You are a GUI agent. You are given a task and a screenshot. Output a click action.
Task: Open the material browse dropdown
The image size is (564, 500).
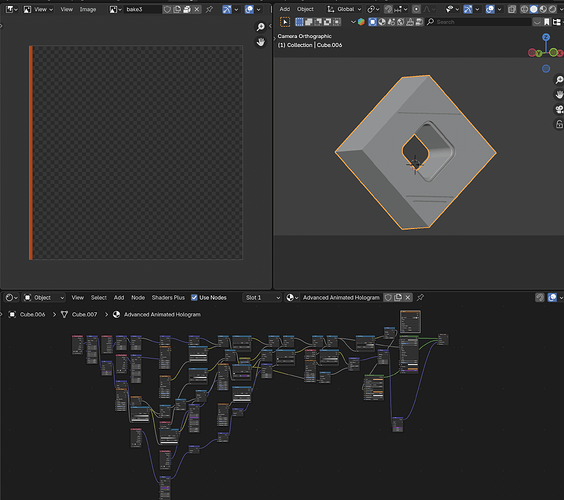[x=292, y=297]
